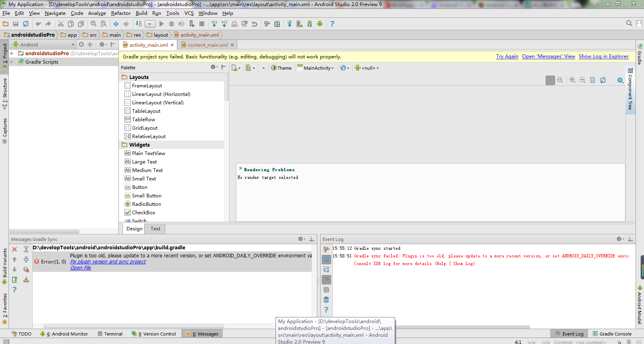Click the Undo arrow in toolbar

click(x=38, y=24)
